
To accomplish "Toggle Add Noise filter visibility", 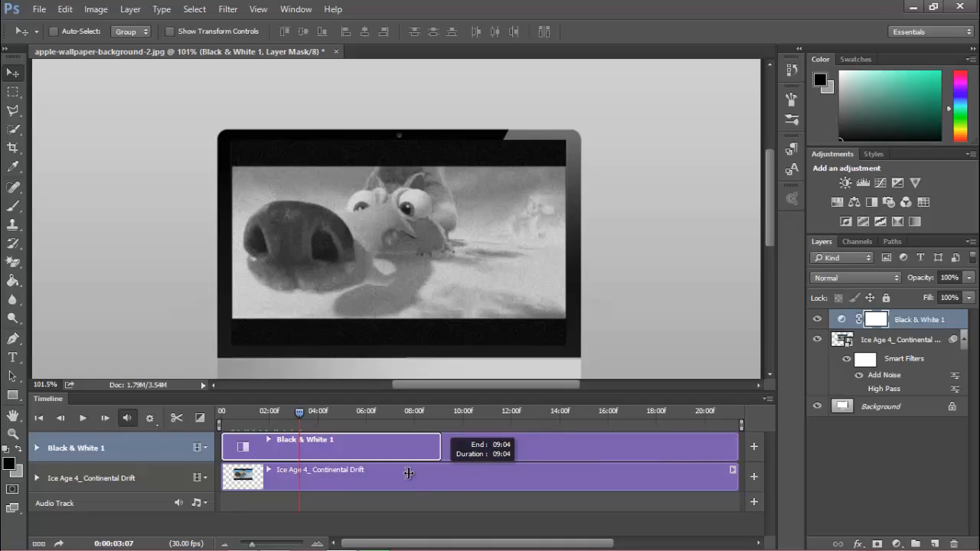I will [x=859, y=375].
